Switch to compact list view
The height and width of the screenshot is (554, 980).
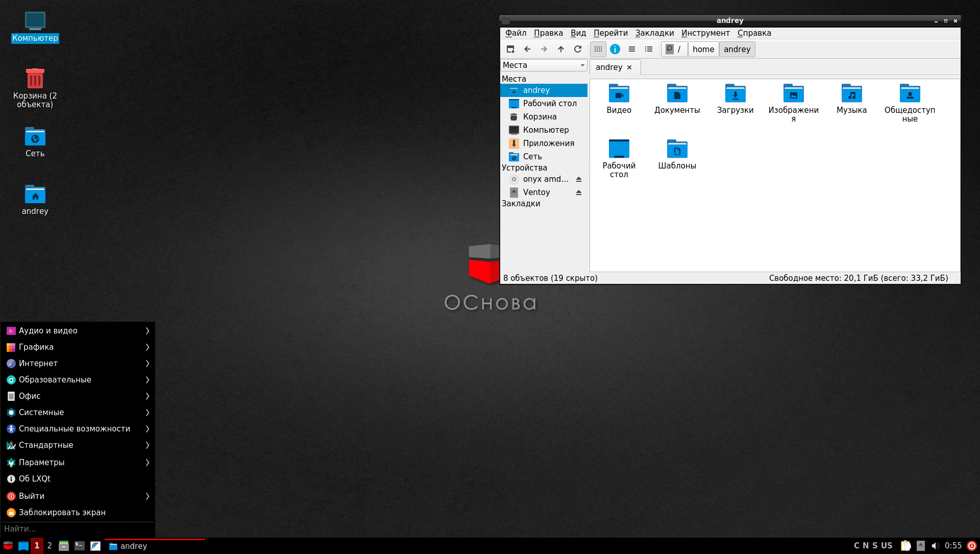[x=632, y=49]
